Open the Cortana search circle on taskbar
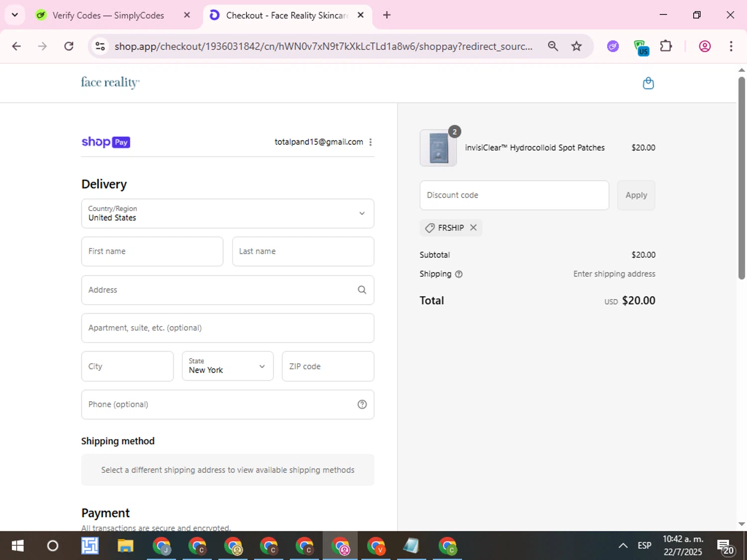 click(x=52, y=546)
